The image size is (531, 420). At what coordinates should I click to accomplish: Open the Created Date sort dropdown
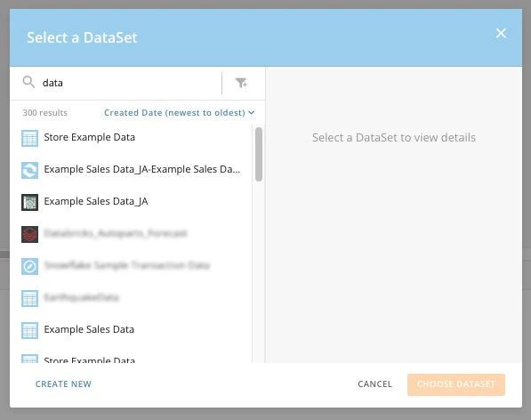coord(179,112)
